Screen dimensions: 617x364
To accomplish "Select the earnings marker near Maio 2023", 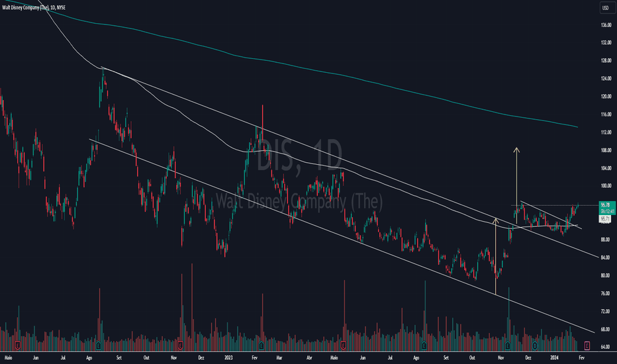I will (x=344, y=345).
